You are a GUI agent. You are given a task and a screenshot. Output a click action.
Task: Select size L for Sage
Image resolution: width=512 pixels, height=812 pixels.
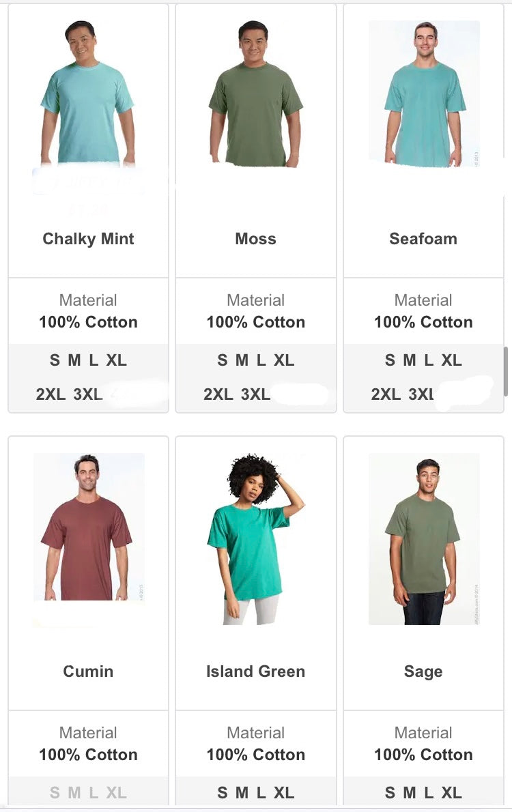(429, 792)
